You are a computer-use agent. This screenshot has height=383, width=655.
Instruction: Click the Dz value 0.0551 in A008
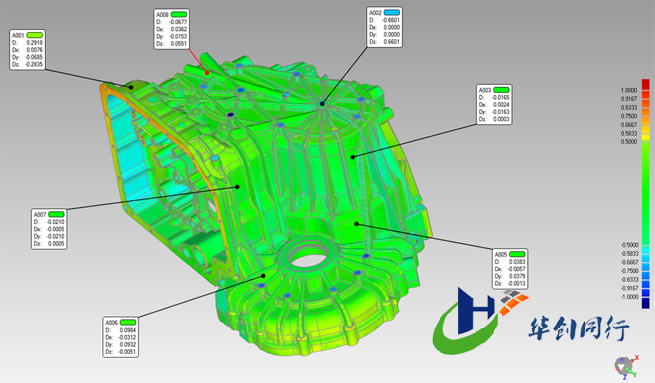tap(179, 44)
